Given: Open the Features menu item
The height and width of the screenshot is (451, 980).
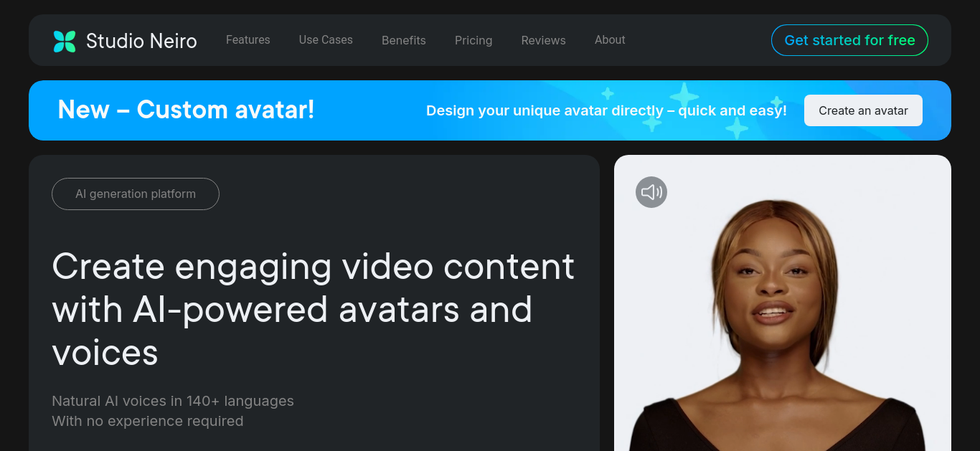Looking at the screenshot, I should (248, 40).
